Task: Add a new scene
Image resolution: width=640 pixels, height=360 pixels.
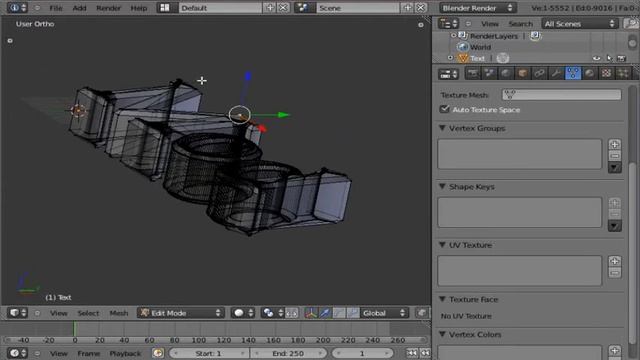Action: click(x=407, y=8)
